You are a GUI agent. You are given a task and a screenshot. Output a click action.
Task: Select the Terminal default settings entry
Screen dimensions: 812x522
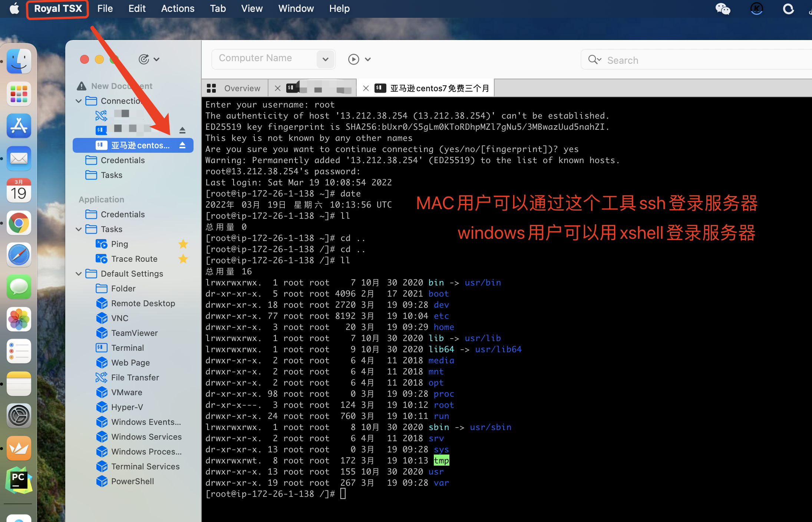click(127, 348)
